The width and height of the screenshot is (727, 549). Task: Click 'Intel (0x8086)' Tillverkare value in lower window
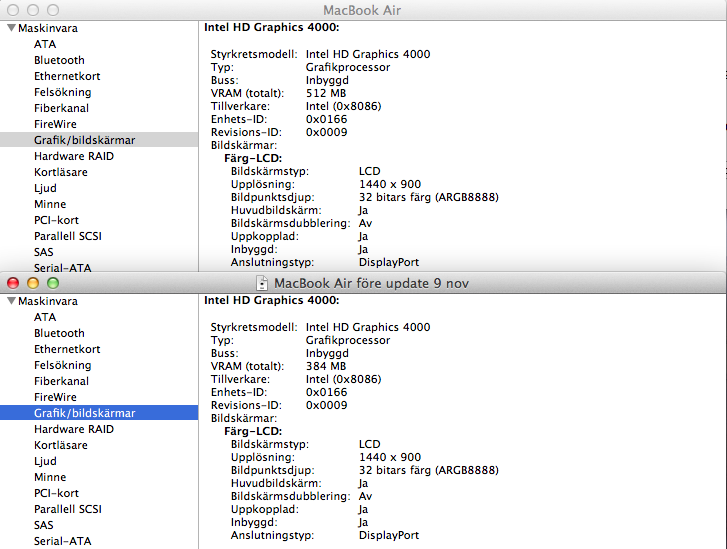pos(344,379)
